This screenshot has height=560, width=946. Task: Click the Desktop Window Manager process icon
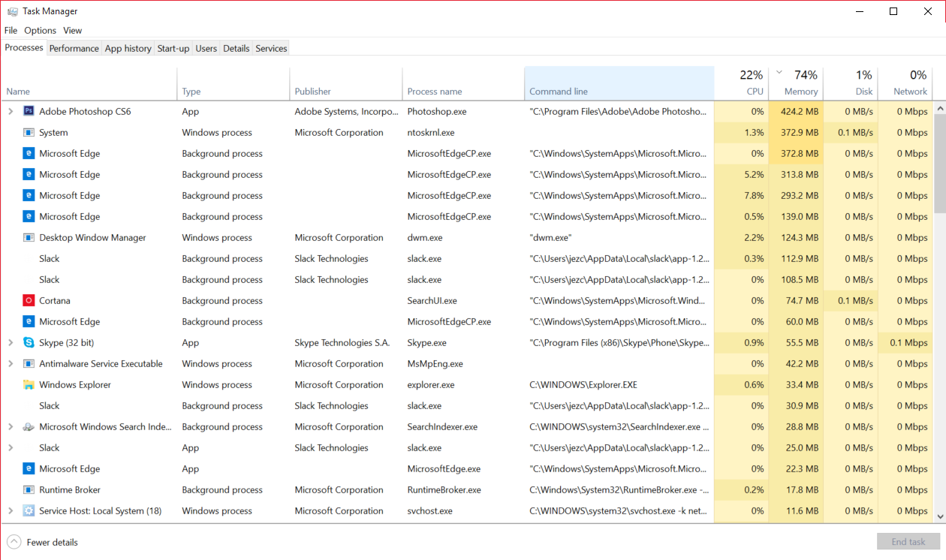[x=29, y=237]
